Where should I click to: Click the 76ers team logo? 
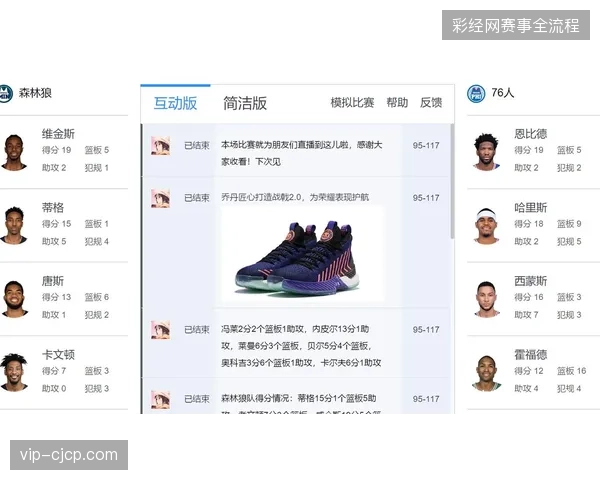(x=476, y=93)
